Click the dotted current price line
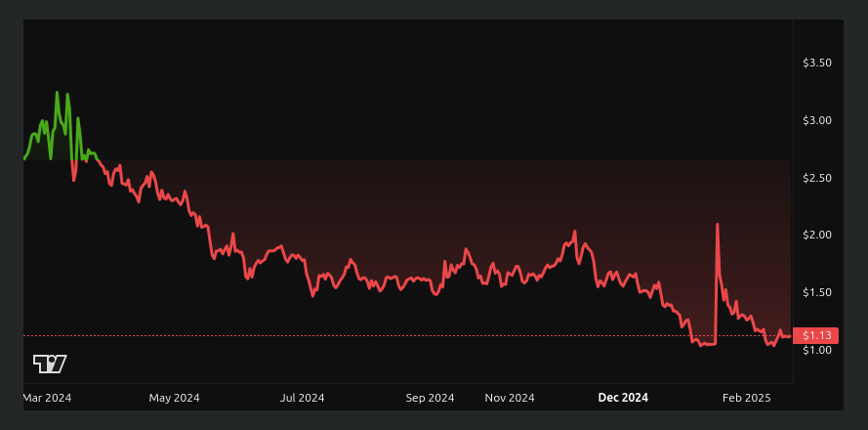The width and height of the screenshot is (868, 430). click(x=408, y=336)
